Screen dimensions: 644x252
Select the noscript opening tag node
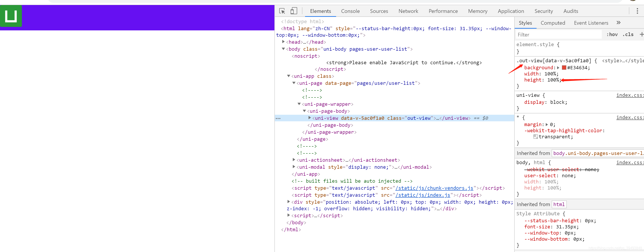(306, 56)
